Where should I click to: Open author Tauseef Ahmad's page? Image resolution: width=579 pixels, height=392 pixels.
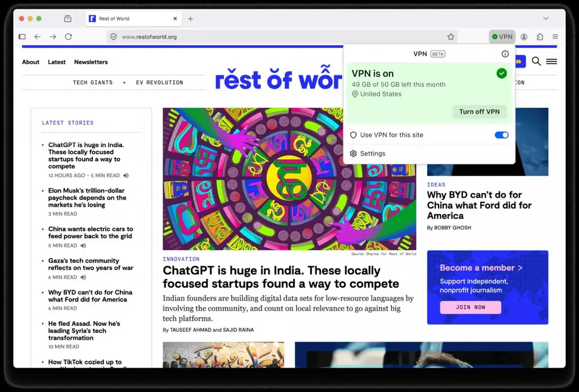(191, 330)
